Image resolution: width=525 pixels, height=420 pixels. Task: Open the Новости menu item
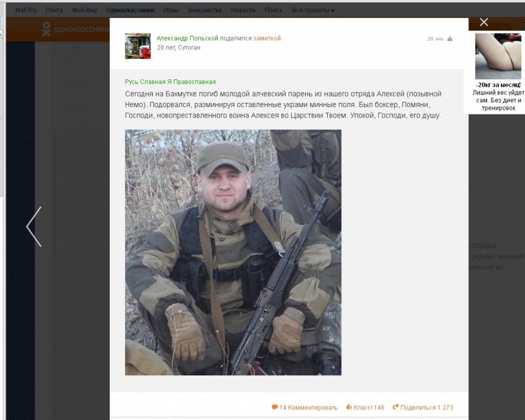click(243, 10)
